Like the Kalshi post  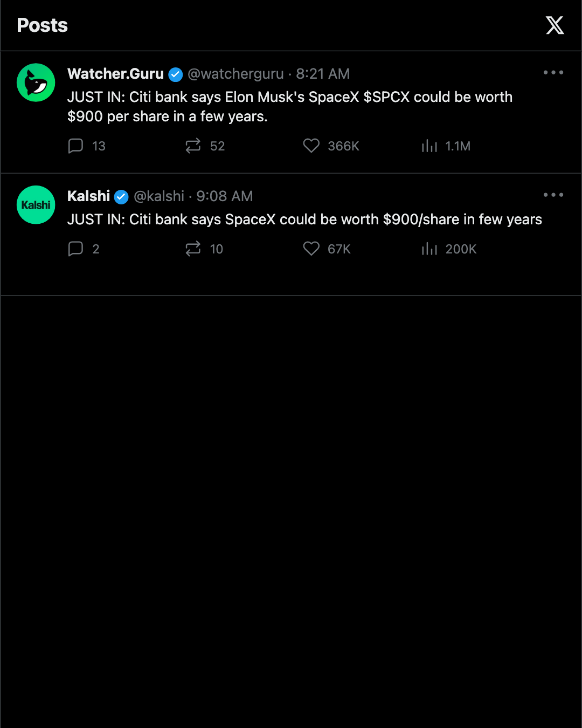(x=311, y=249)
